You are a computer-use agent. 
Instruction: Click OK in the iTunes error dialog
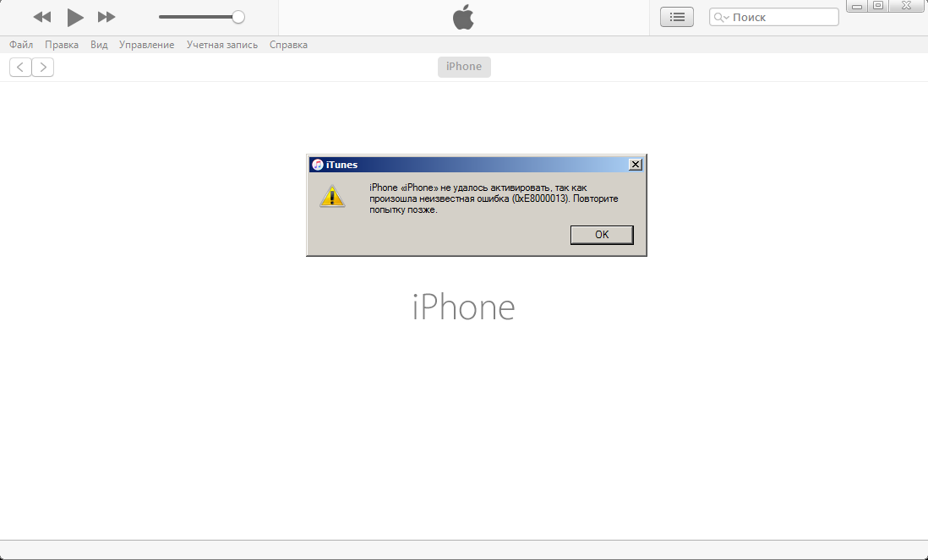pyautogui.click(x=602, y=235)
